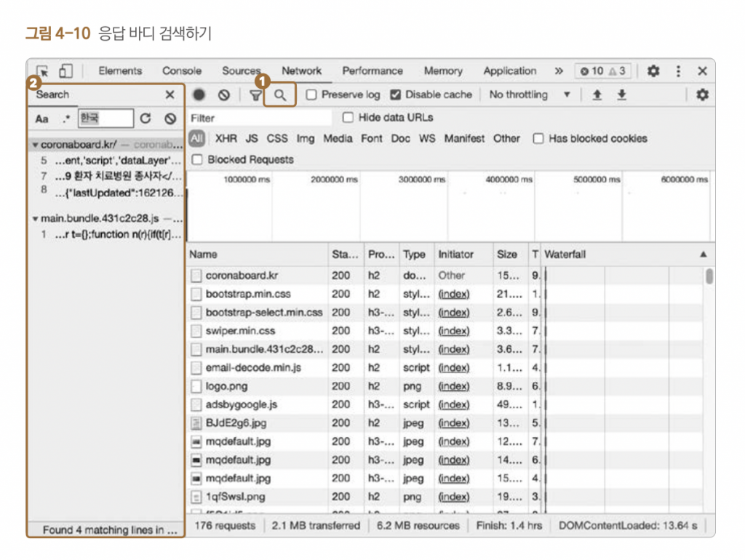Open Network panel settings gear
Image resolution: width=745 pixels, height=560 pixels.
pyautogui.click(x=702, y=95)
